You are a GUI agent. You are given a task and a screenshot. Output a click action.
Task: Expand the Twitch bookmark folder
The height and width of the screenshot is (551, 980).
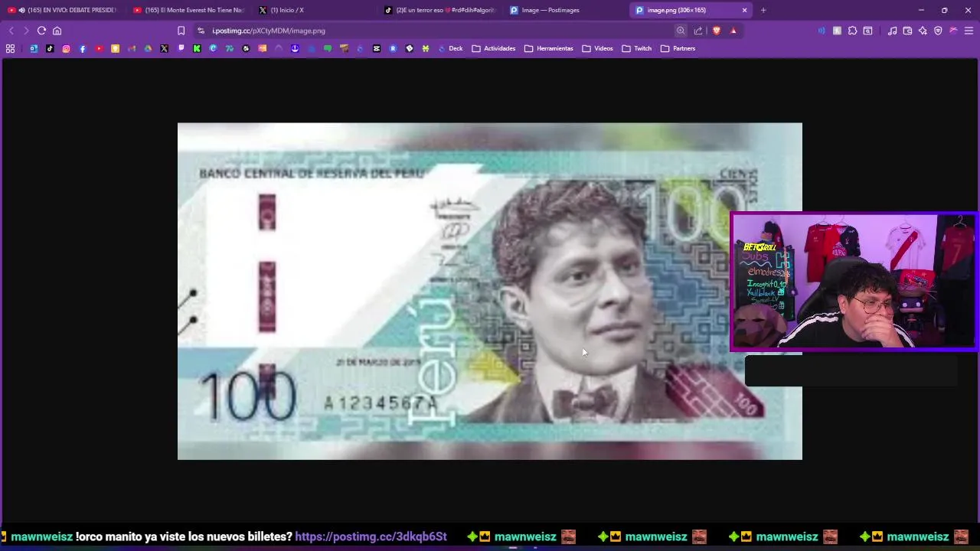pos(636,48)
